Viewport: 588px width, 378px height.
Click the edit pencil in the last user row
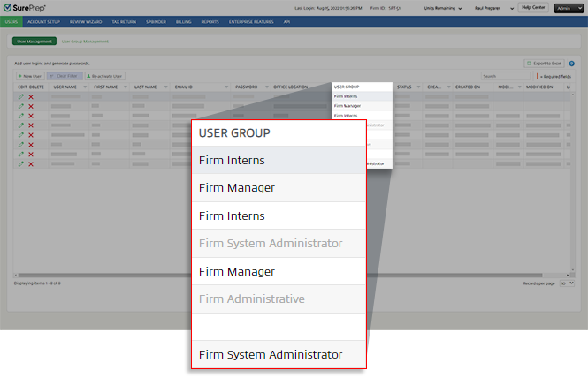pyautogui.click(x=21, y=164)
